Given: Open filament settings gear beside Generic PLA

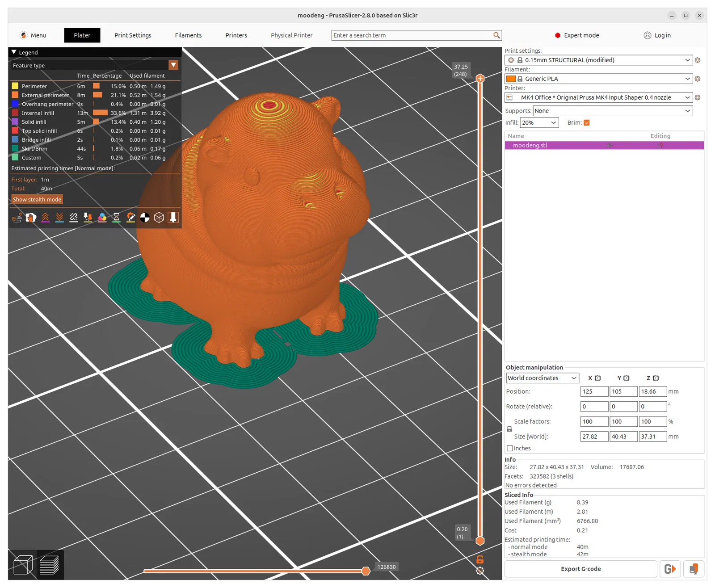Looking at the screenshot, I should pos(698,79).
